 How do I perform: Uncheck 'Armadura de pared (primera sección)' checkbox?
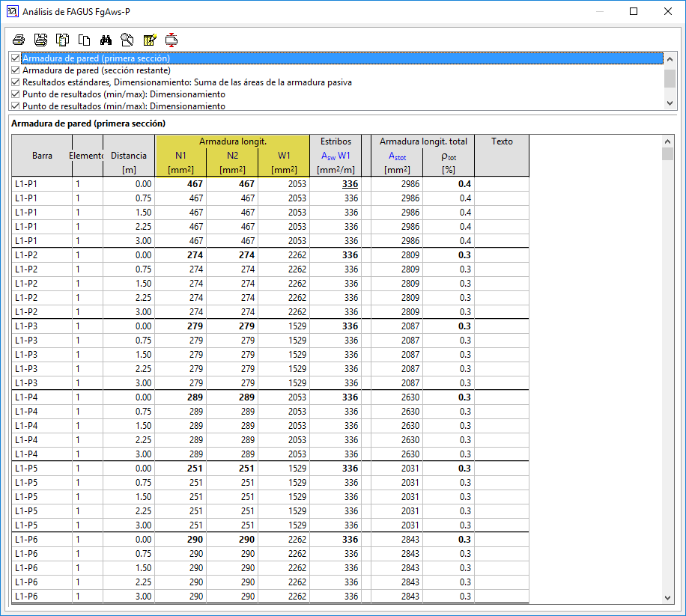coord(16,58)
